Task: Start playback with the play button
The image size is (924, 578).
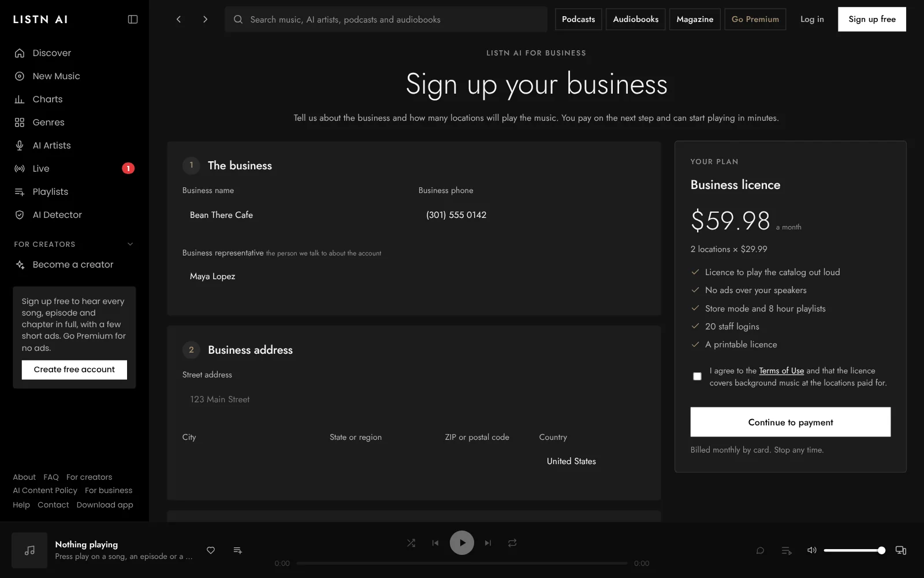Action: pos(462,543)
